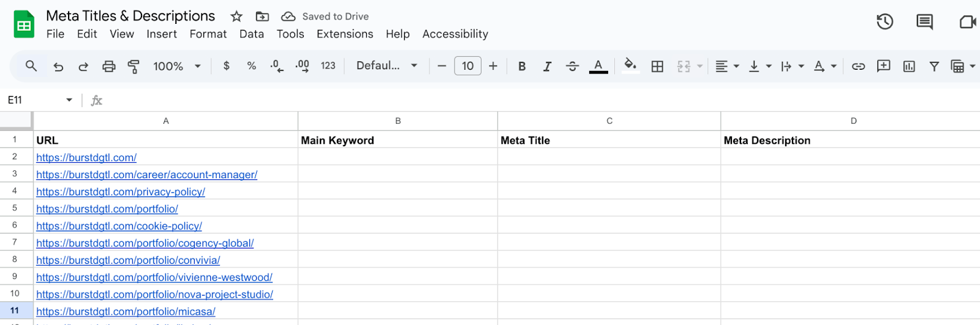980x325 pixels.
Task: Select column A header
Action: point(166,121)
